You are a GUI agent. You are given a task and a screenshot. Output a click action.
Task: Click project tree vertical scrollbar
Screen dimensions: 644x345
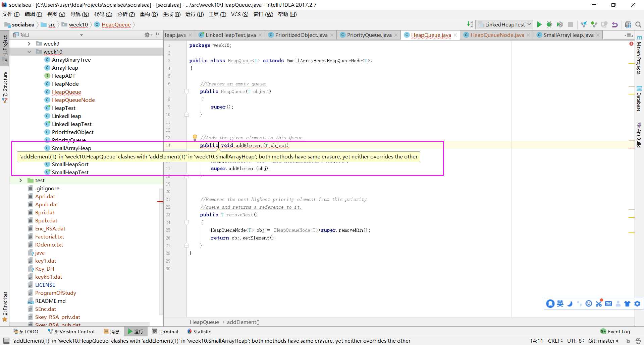coord(161,251)
